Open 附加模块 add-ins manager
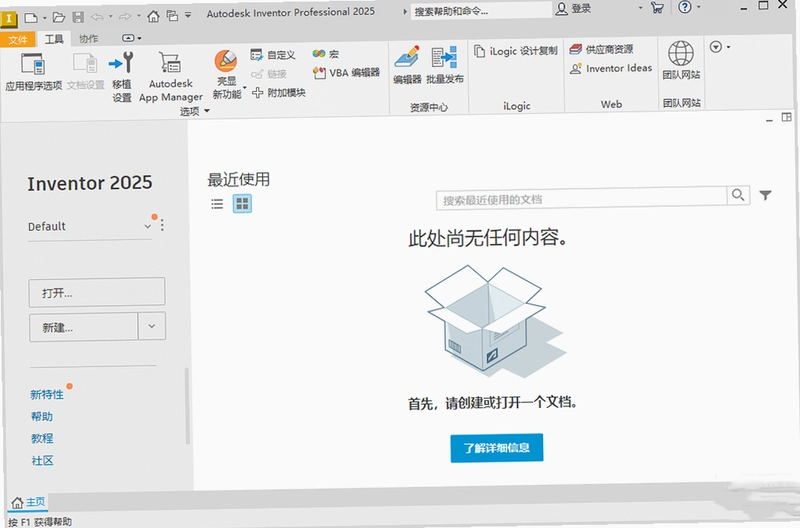The width and height of the screenshot is (800, 528). pyautogui.click(x=279, y=92)
